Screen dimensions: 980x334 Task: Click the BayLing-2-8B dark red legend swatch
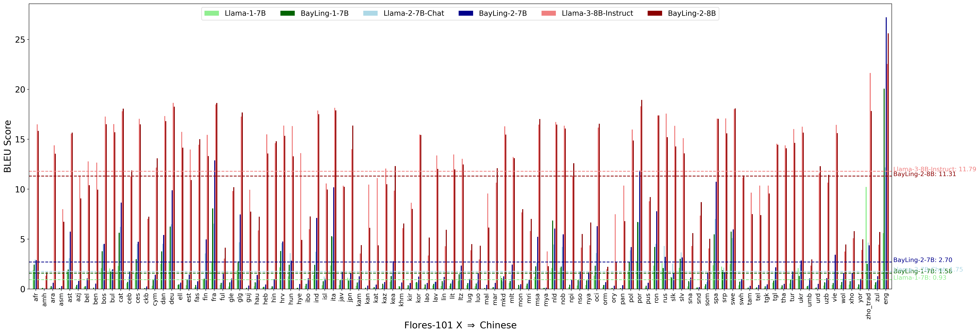click(655, 13)
